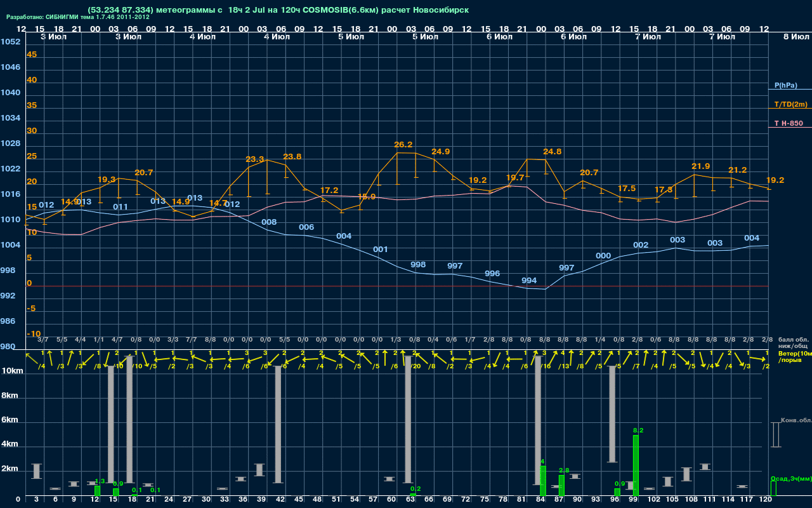The image size is (812, 508).
Task: Select the P(hPa) legend label
Action: coord(786,85)
